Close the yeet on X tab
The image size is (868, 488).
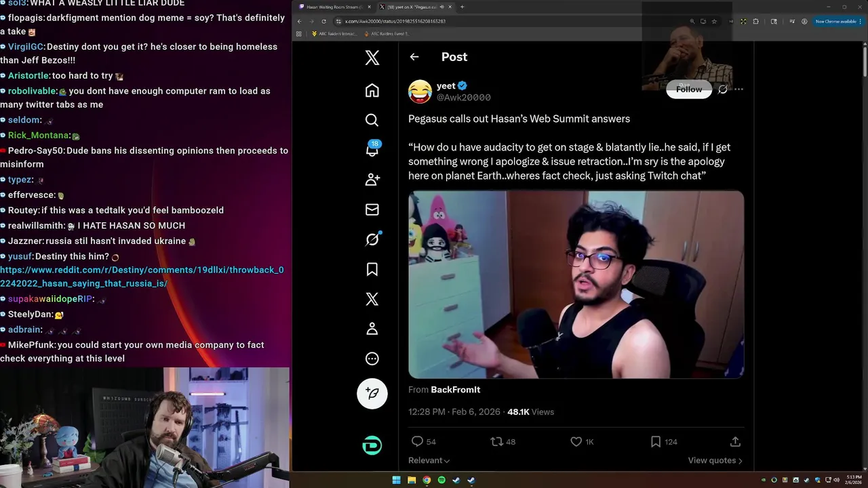[x=450, y=7]
